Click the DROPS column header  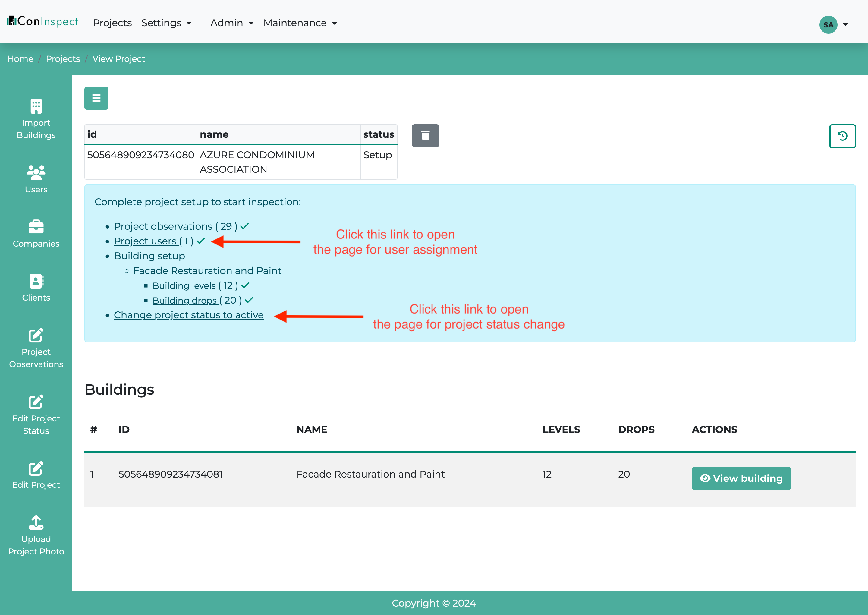636,429
